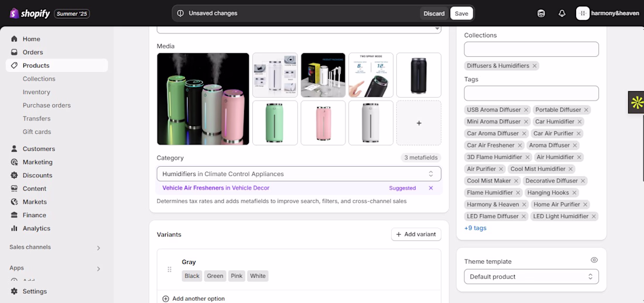Click Add another option
Screen dimensions: 644x303
pos(194,299)
